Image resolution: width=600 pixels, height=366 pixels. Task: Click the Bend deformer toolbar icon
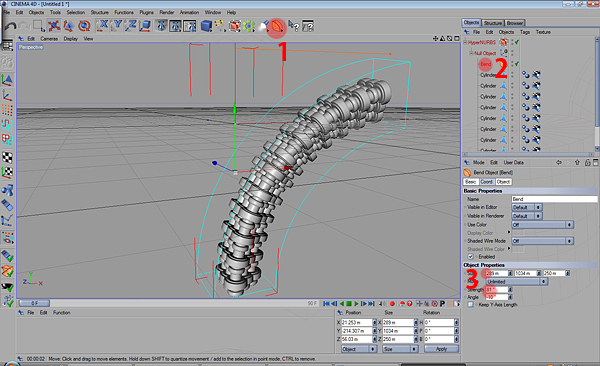(x=277, y=26)
